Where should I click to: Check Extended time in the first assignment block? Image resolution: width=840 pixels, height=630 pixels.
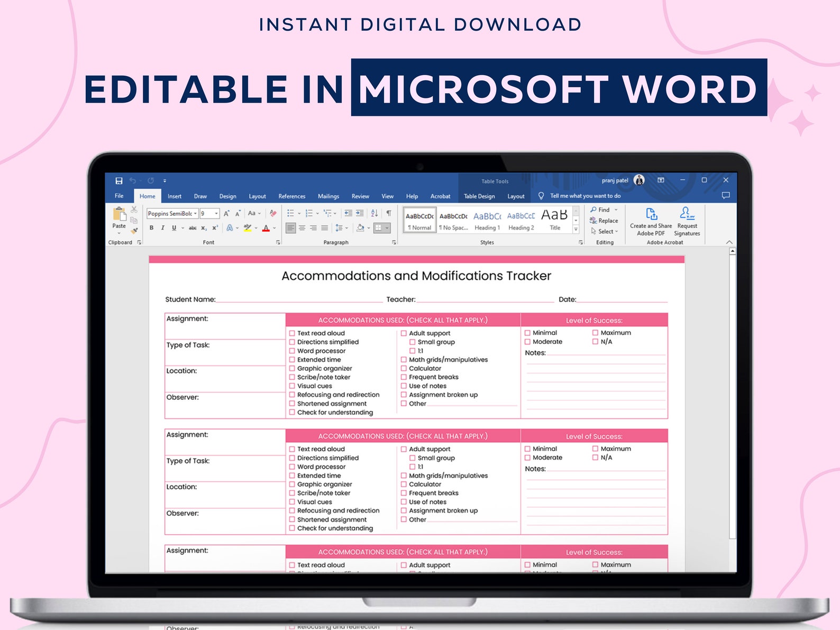(292, 360)
